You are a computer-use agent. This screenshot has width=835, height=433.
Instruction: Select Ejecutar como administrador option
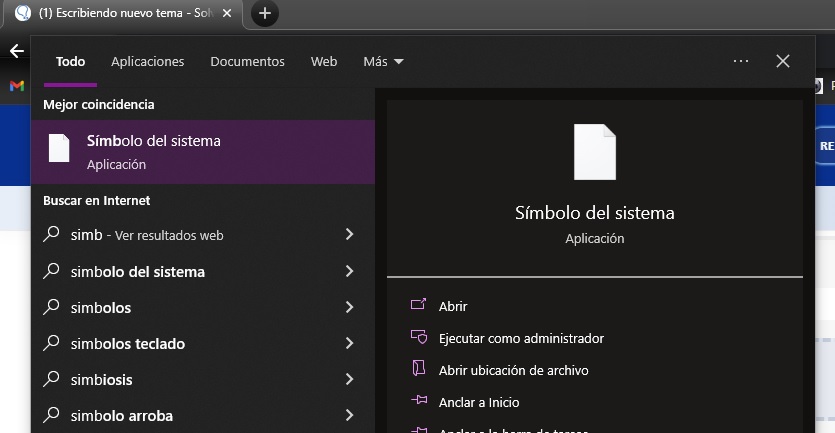pos(521,338)
